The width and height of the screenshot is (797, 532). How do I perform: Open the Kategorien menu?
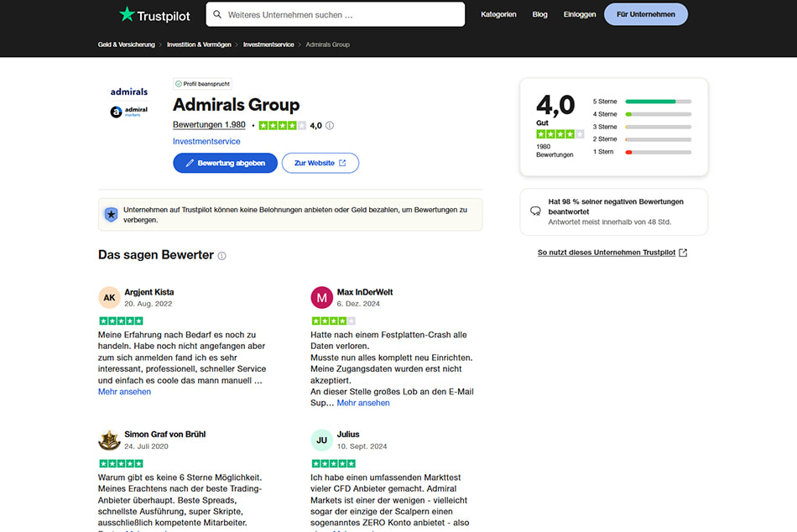[498, 14]
